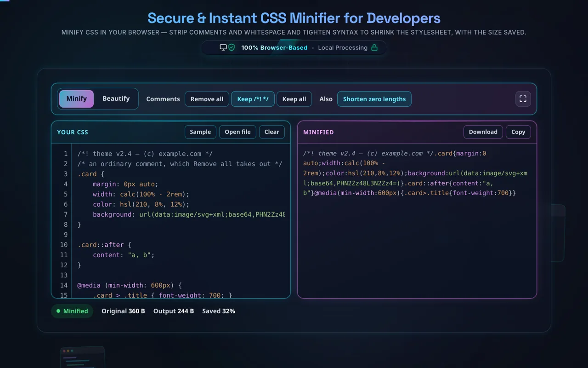This screenshot has height=368, width=588.
Task: Click the 'Local Processing' badge text
Action: 343,47
